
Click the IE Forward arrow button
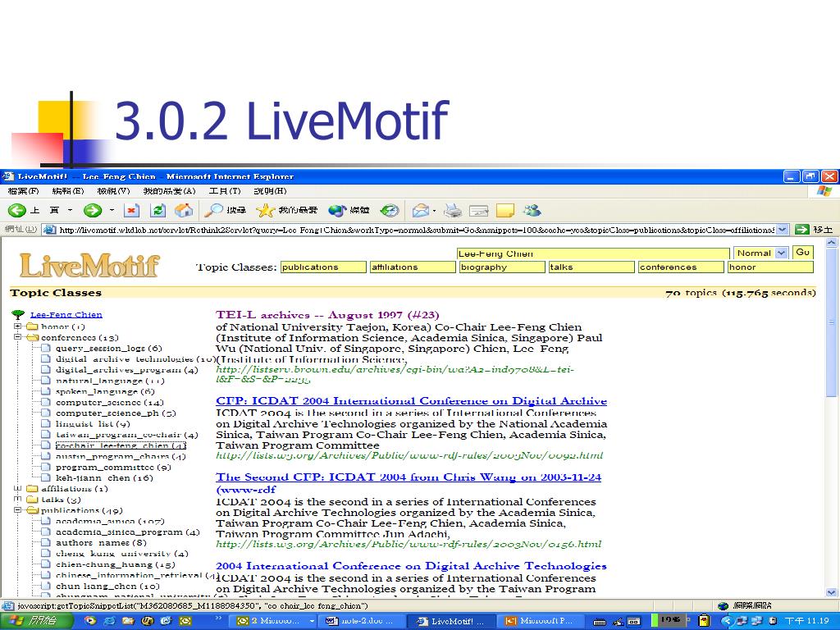92,211
